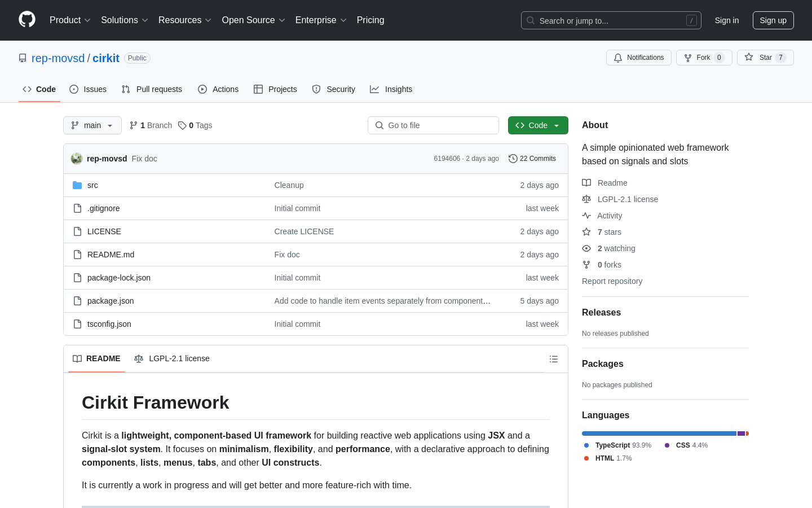Open the main branch selector dropdown

pos(92,125)
